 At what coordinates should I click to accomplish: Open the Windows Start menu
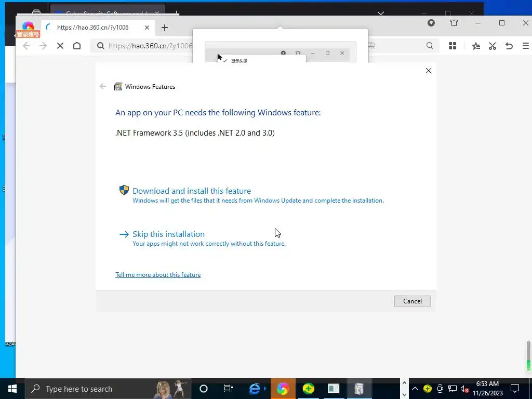[12, 389]
